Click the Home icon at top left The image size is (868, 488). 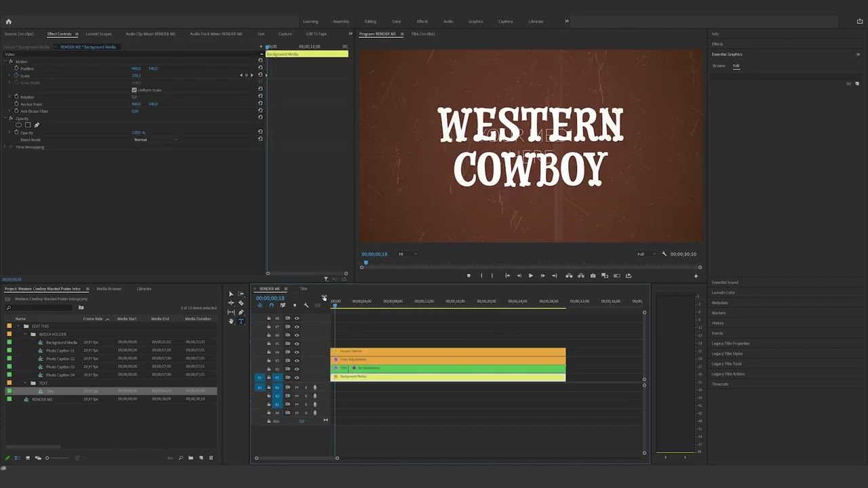(8, 22)
